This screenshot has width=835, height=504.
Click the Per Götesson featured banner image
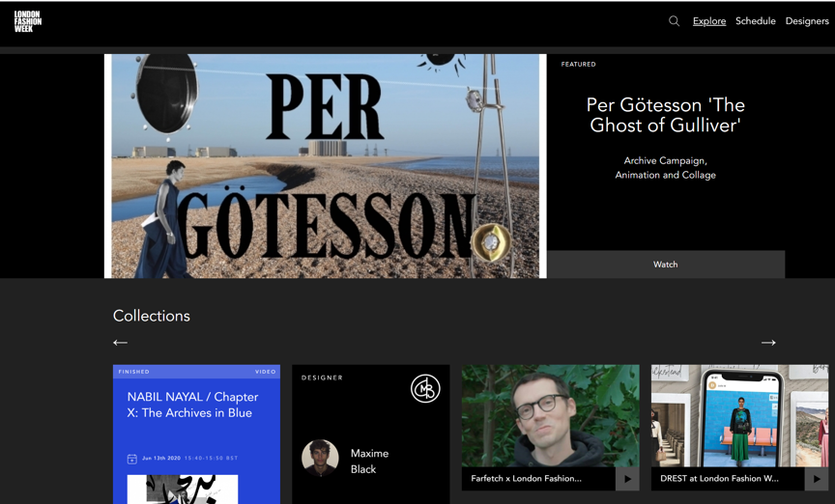[x=326, y=165]
